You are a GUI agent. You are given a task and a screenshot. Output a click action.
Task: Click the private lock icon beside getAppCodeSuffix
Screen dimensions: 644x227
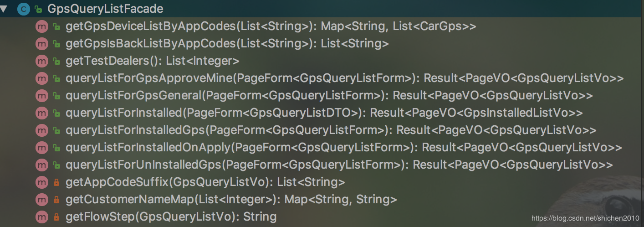56,183
